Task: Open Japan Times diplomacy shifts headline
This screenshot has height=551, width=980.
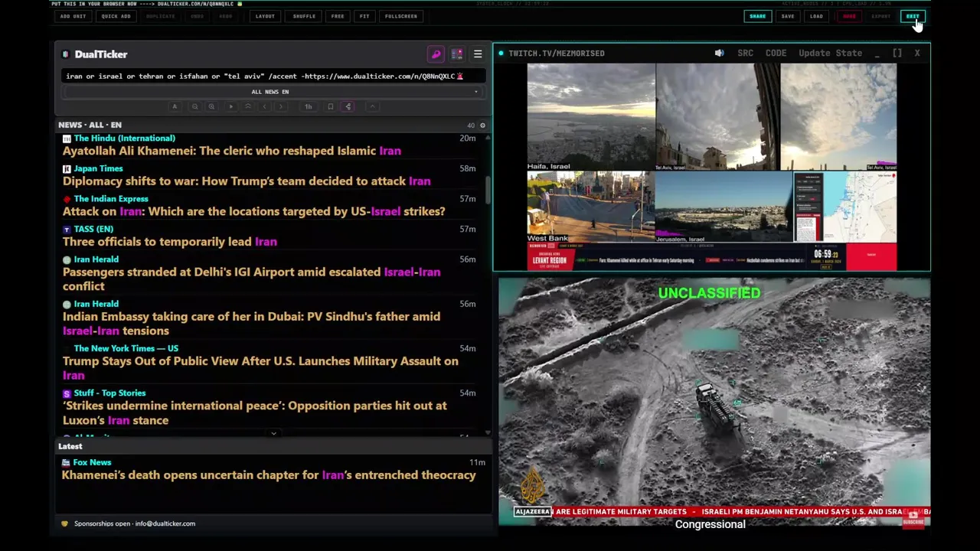Action: 247,181
